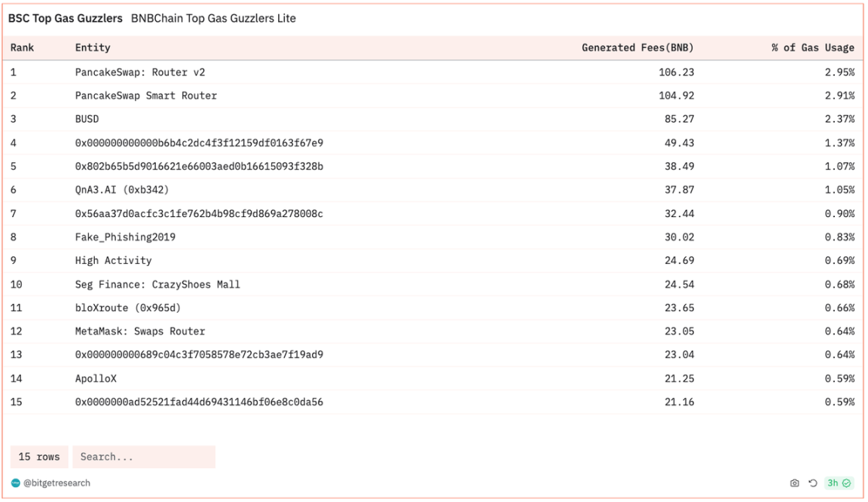Screen dimensions: 868x502
Task: Click the MetaMask: Swaps Router entity
Action: [x=140, y=332]
